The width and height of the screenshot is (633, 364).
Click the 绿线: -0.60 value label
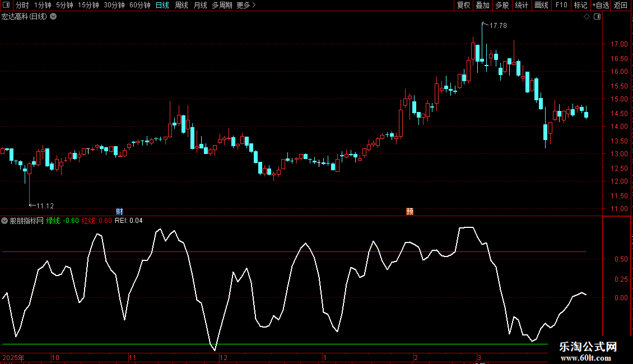(x=63, y=221)
